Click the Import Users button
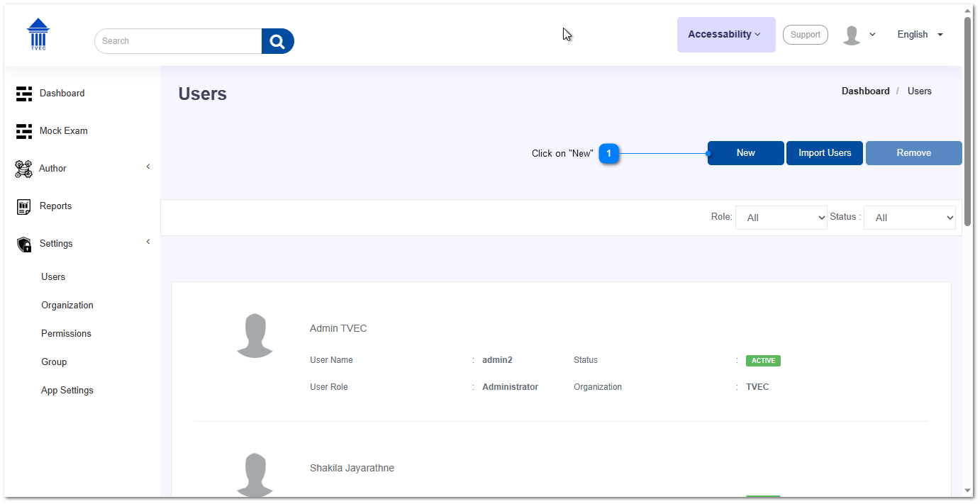 (x=824, y=153)
